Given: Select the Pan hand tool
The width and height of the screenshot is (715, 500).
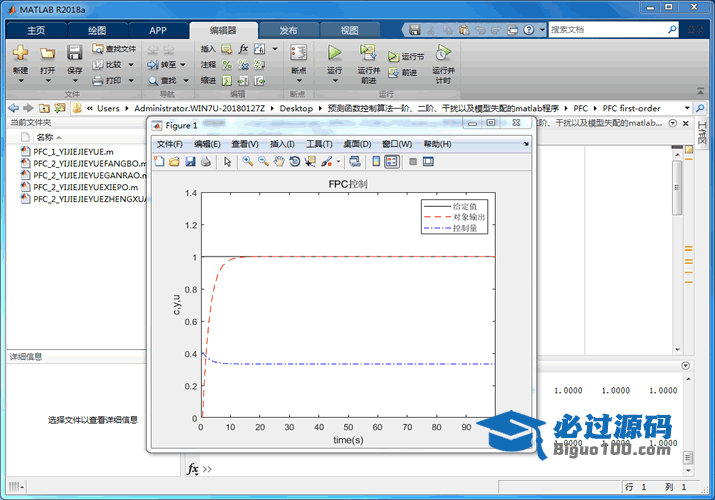Looking at the screenshot, I should (x=279, y=162).
